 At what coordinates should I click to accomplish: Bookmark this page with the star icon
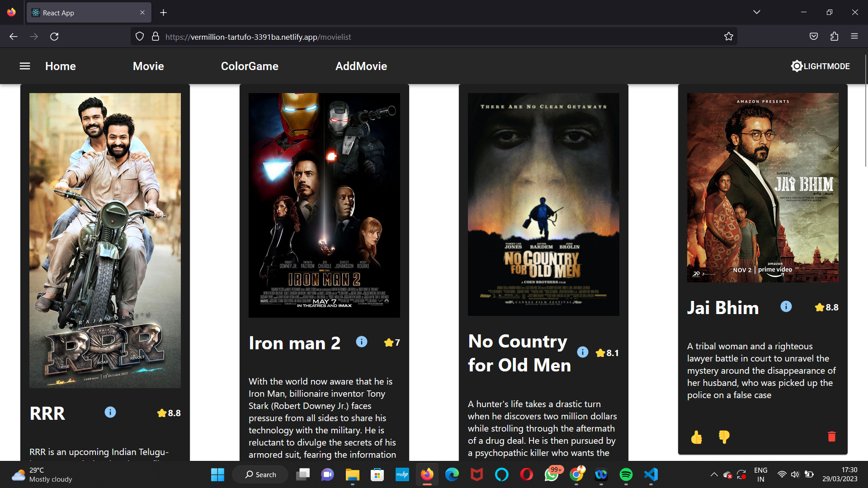[728, 37]
